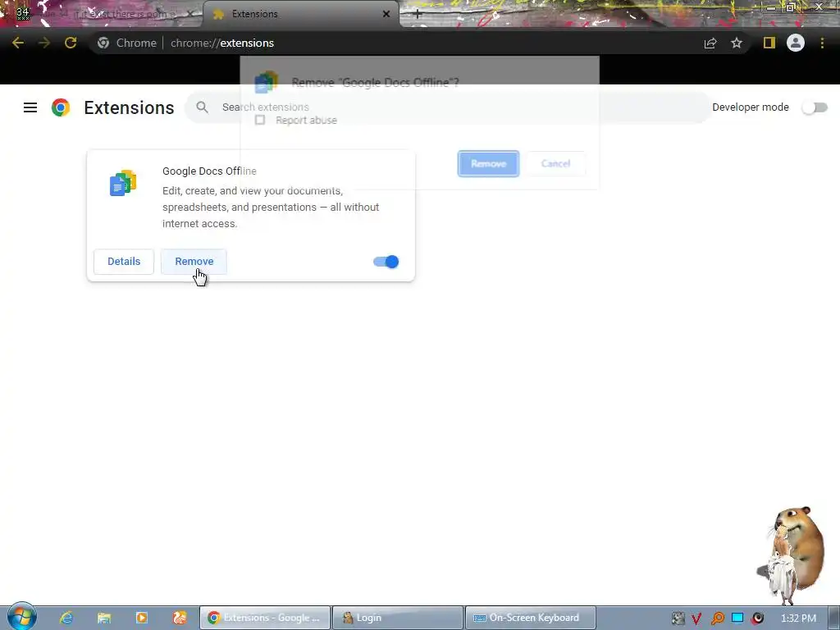Click Remove on the extension card

click(194, 262)
